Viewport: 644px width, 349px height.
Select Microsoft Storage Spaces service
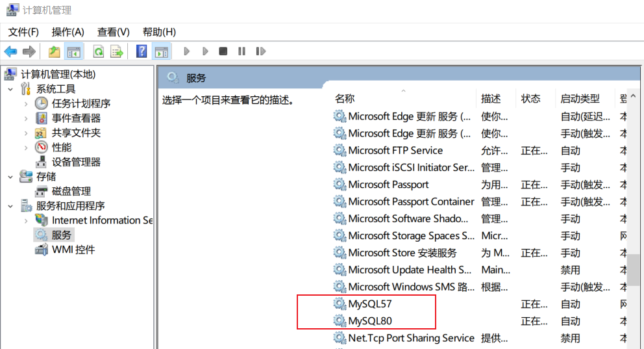[x=411, y=236]
